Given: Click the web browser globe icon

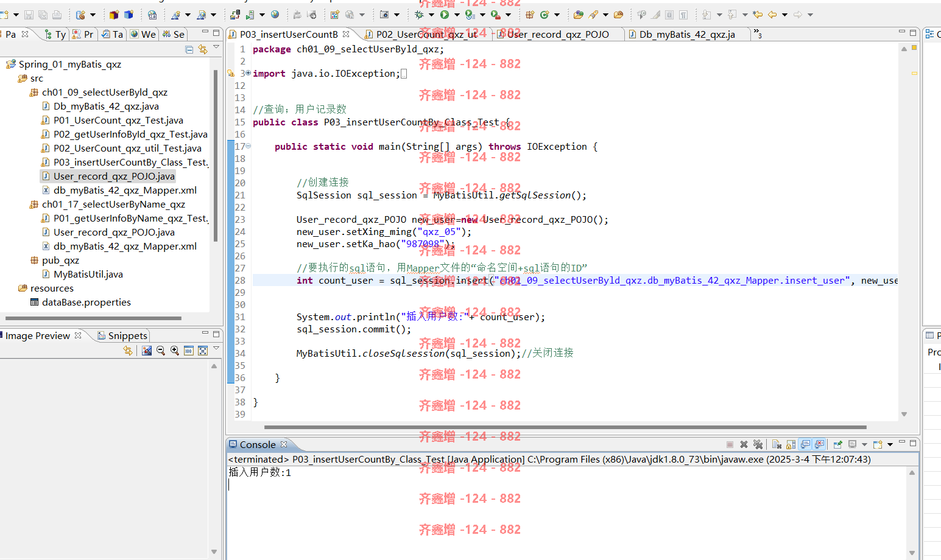Looking at the screenshot, I should pos(275,14).
